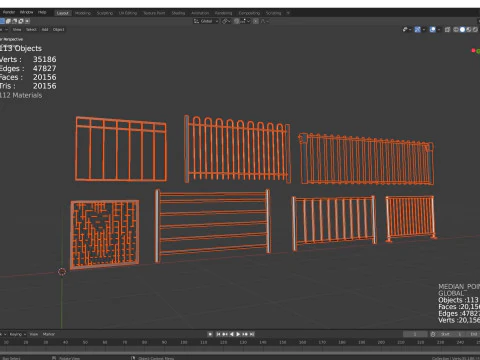Switch to the Compositing workspace tab
This screenshot has height=360, width=480.
[x=249, y=13]
